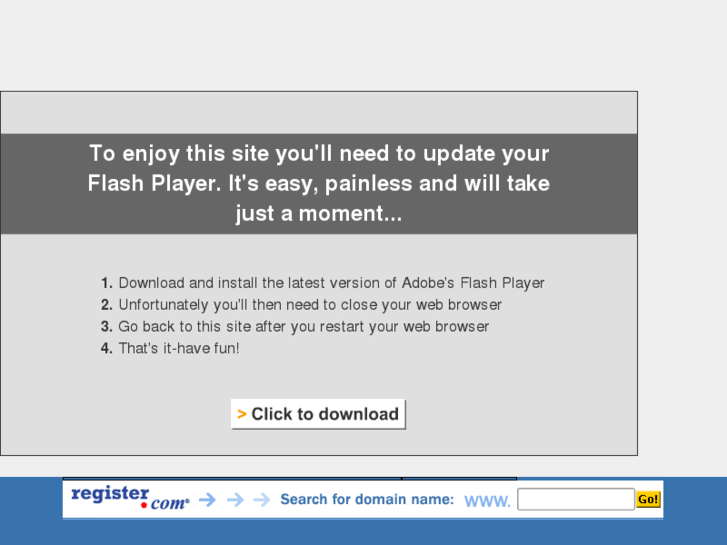The image size is (727, 545).
Task: Click the first darkest blue arrow after the logo
Action: 207,500
